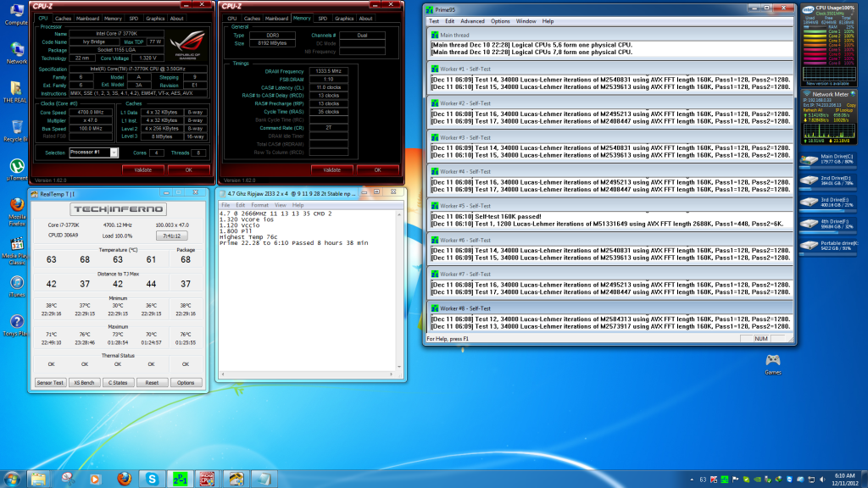The height and width of the screenshot is (488, 868).
Task: Click 'Self-test 160K passed!' line in Worker #5
Action: (486, 216)
